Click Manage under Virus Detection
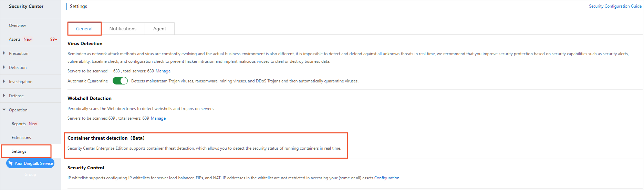The image size is (644, 190). (163, 71)
